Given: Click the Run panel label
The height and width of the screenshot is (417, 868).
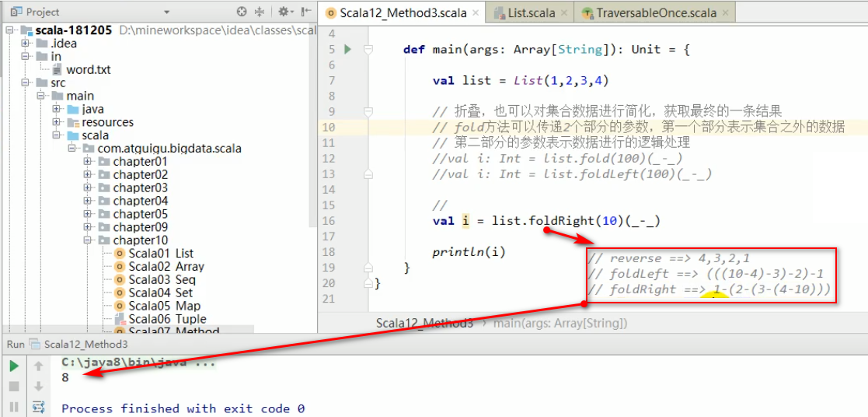Looking at the screenshot, I should tap(16, 345).
